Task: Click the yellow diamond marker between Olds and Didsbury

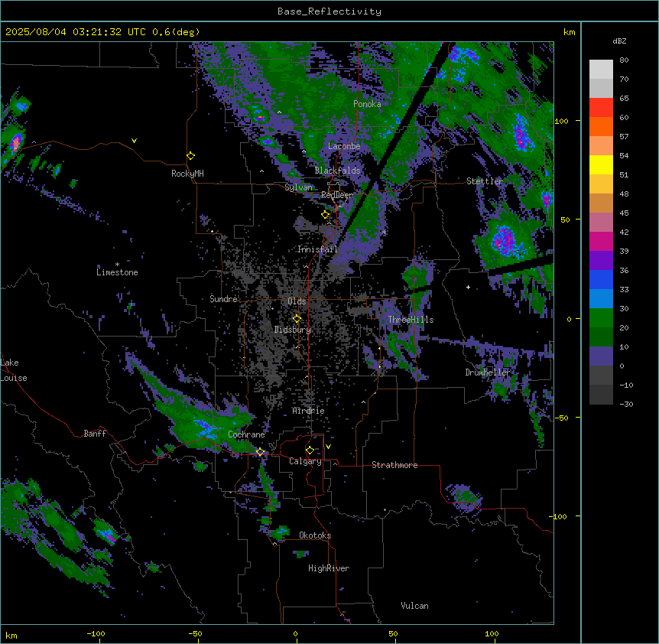Action: tap(297, 319)
